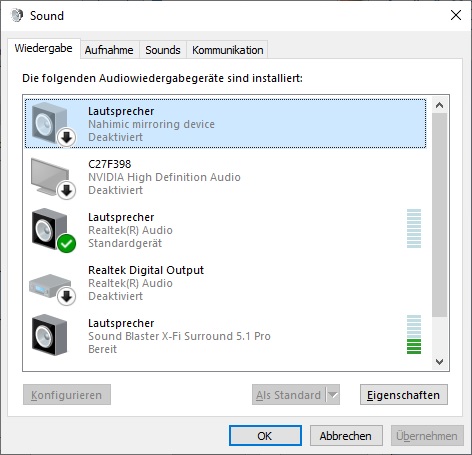Click the Sound dialog title-bar speaker icon
The image size is (472, 455).
[x=17, y=15]
